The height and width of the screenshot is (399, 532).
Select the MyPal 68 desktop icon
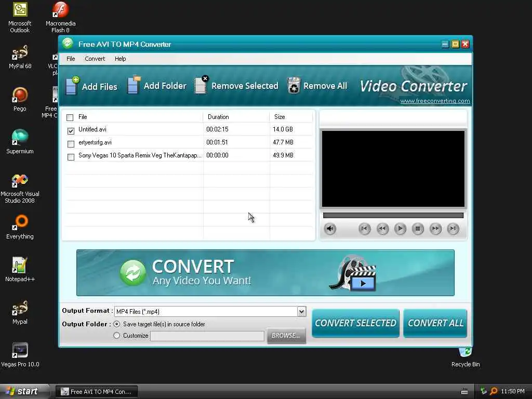[x=20, y=57]
